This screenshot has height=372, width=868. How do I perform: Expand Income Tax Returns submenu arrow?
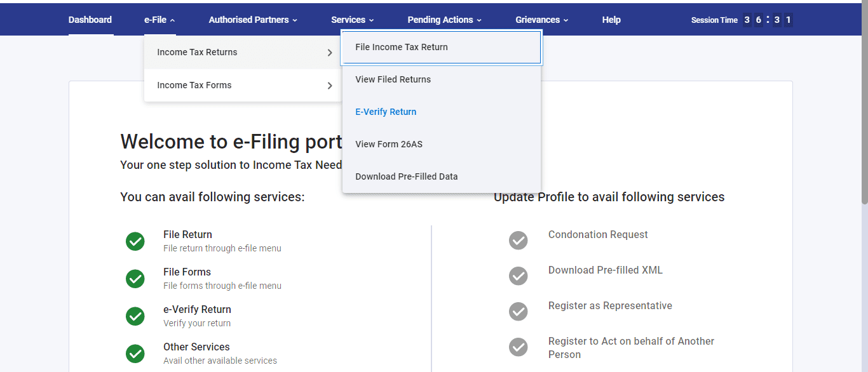pos(330,53)
